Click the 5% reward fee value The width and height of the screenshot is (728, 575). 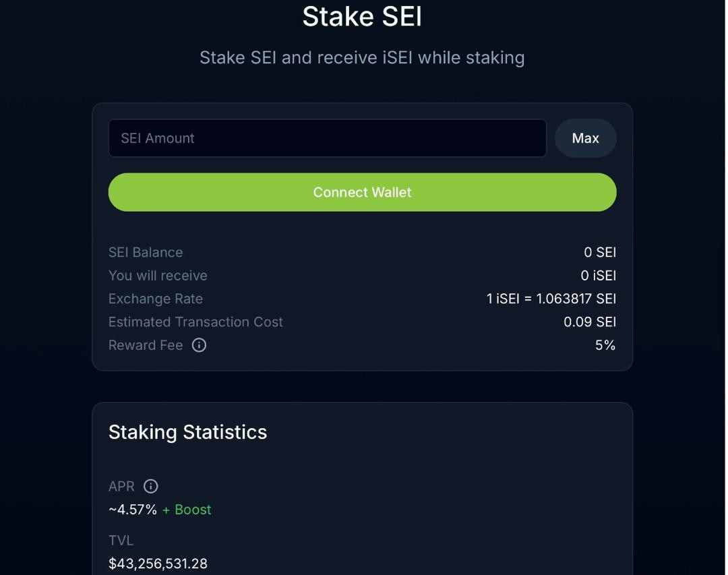pyautogui.click(x=605, y=345)
